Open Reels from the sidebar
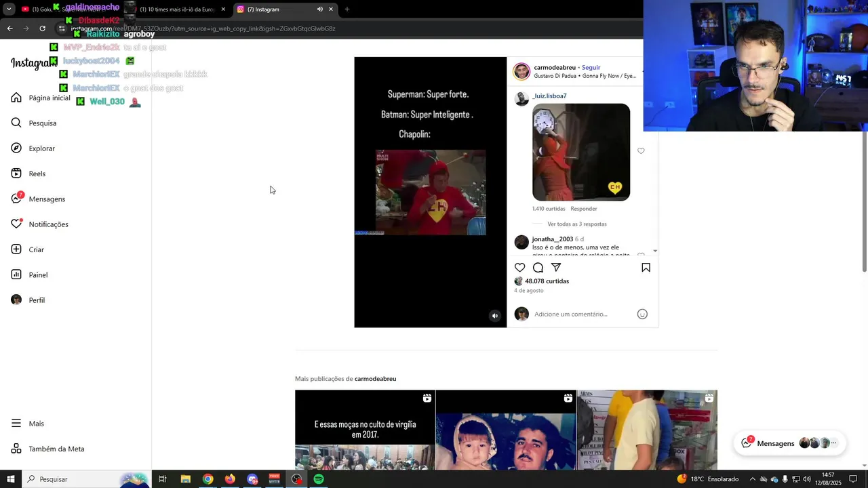Image resolution: width=868 pixels, height=488 pixels. [28, 174]
